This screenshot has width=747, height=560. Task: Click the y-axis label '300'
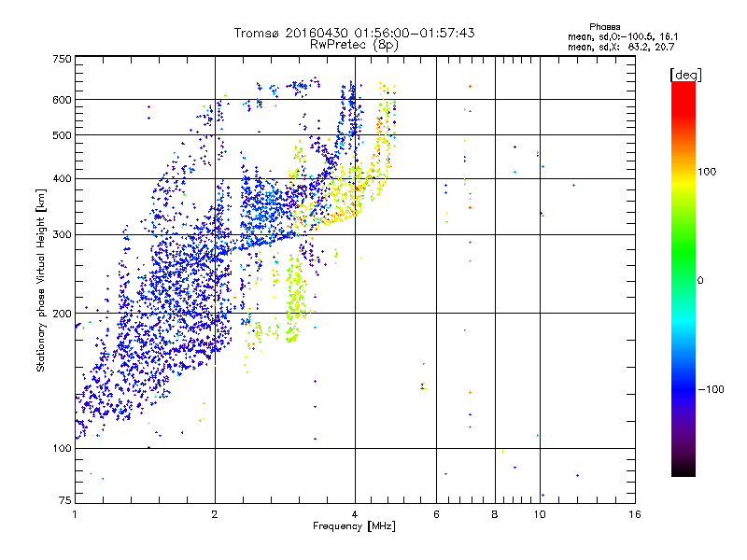click(x=62, y=235)
